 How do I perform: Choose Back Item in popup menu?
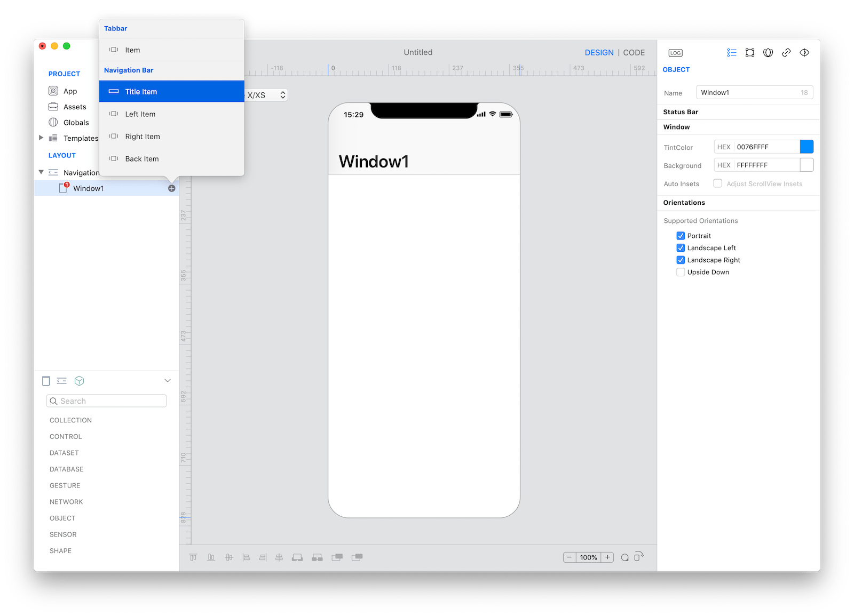pyautogui.click(x=172, y=159)
